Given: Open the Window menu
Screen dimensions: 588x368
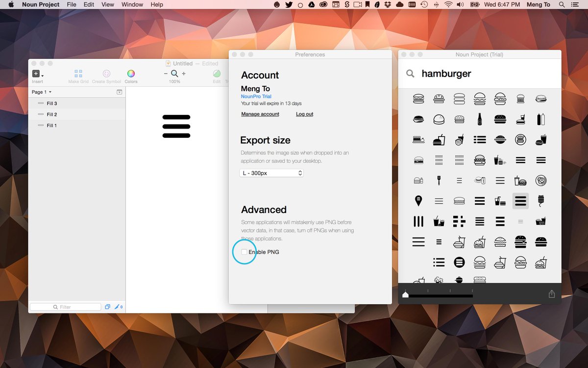Looking at the screenshot, I should click(132, 4).
